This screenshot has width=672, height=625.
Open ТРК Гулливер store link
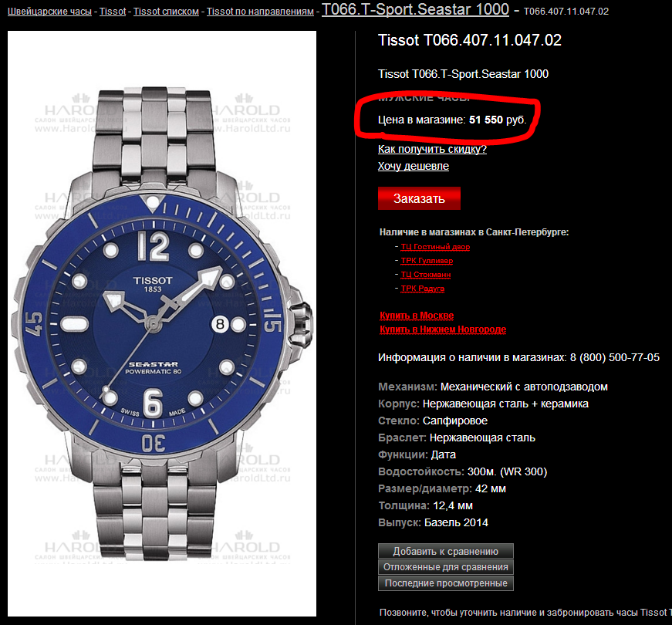(x=427, y=261)
